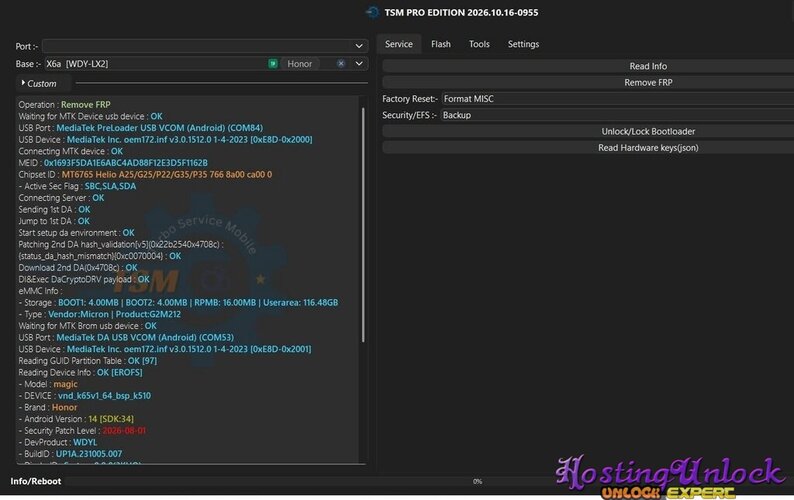
Task: Click the Model magic value
Action: coord(65,384)
